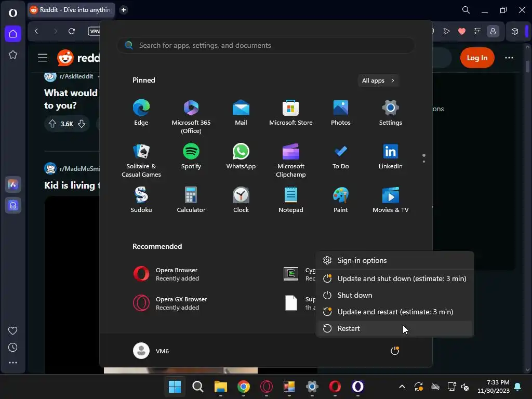532x399 pixels.
Task: Open Movies & TV
Action: (x=391, y=200)
